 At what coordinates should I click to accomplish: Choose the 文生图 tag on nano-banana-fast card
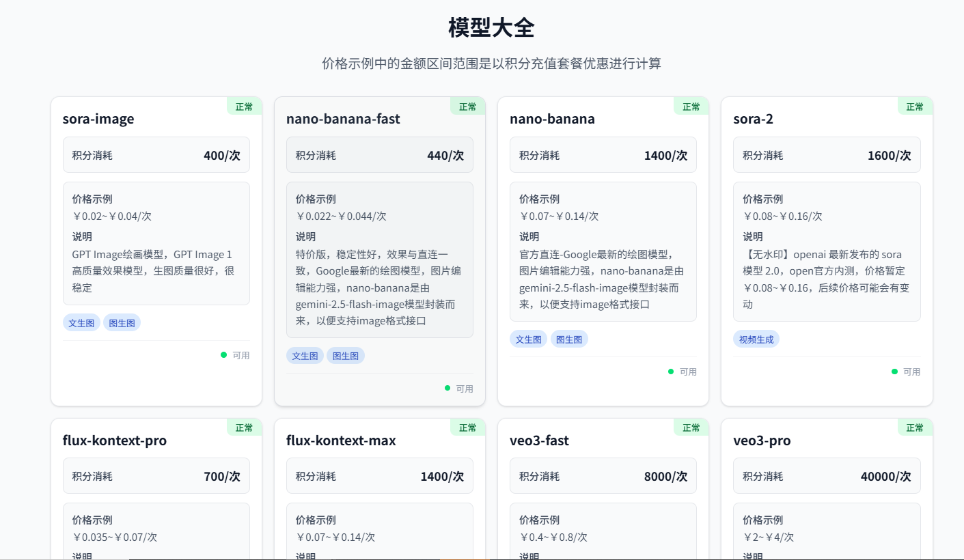click(x=305, y=356)
